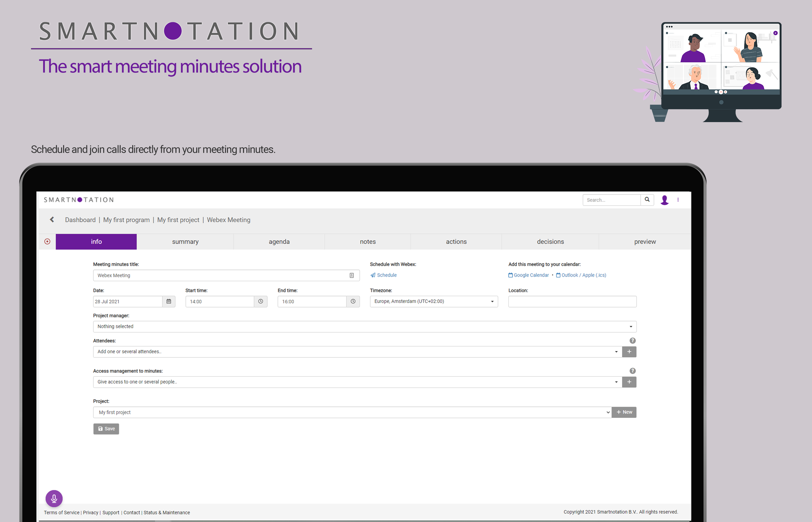Download the Outlook / Apple (.ics) link

tap(581, 275)
